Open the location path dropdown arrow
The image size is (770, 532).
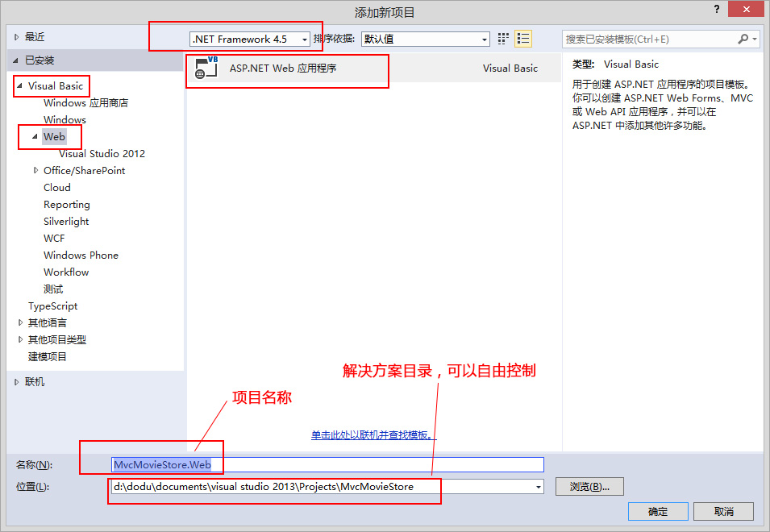(x=539, y=487)
